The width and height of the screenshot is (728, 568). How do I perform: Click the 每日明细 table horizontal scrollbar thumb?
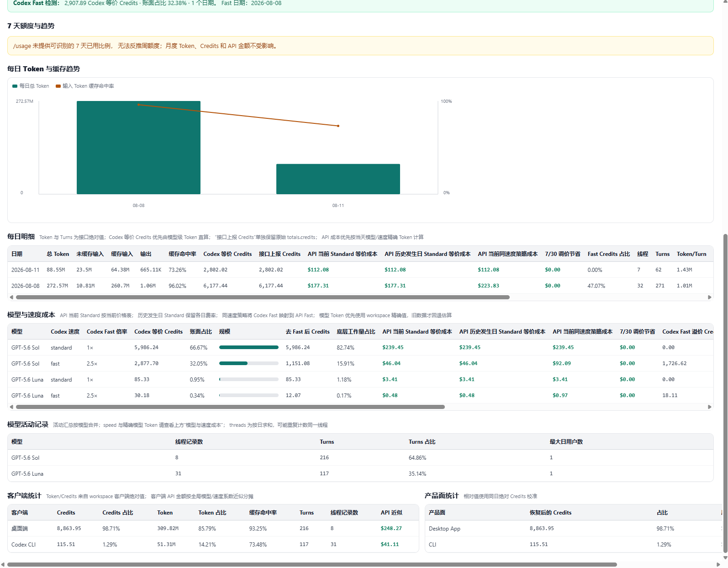click(263, 297)
